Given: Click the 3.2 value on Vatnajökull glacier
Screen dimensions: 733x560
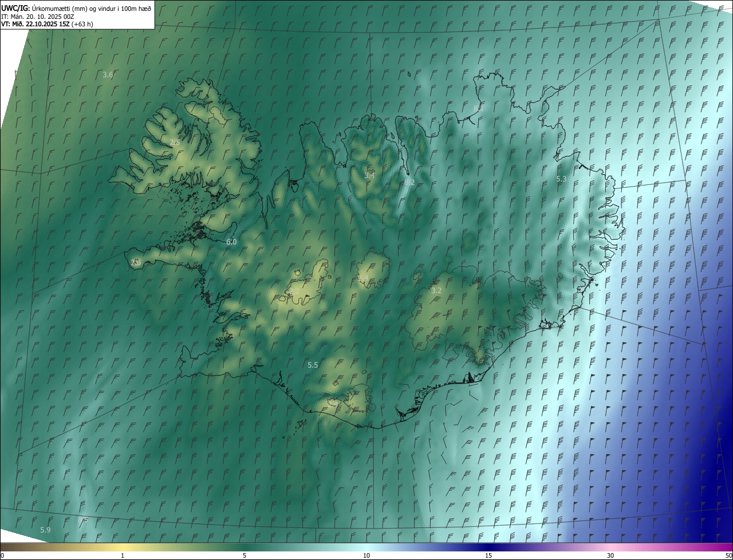Looking at the screenshot, I should point(436,291).
